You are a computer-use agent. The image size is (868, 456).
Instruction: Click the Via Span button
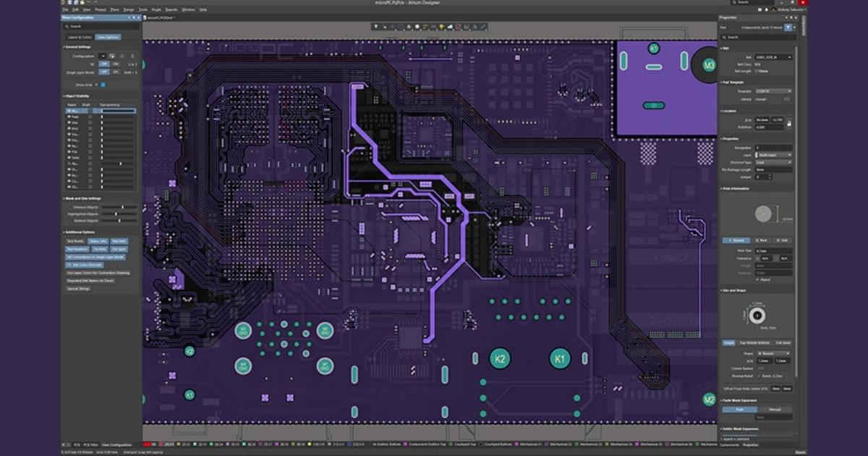pos(119,249)
